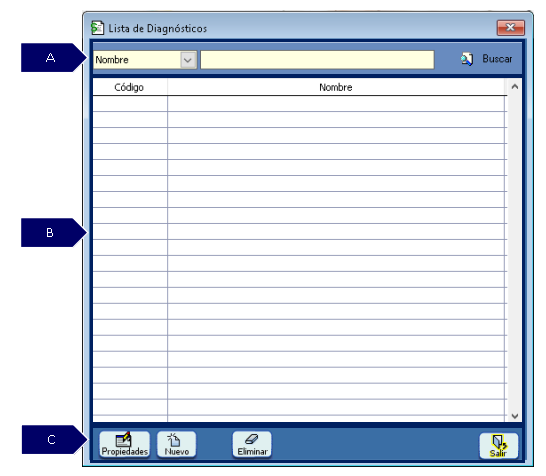
Task: Click the Buscar magnifier icon
Action: pos(467,59)
